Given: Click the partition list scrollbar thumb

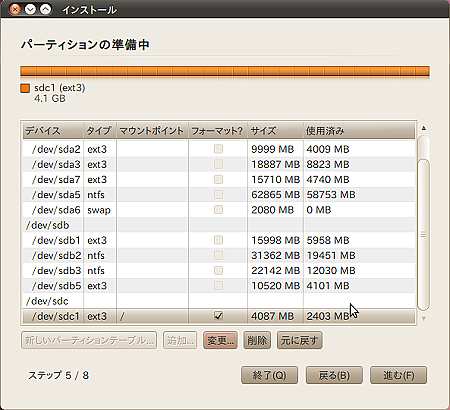Looking at the screenshot, I should coord(423,235).
